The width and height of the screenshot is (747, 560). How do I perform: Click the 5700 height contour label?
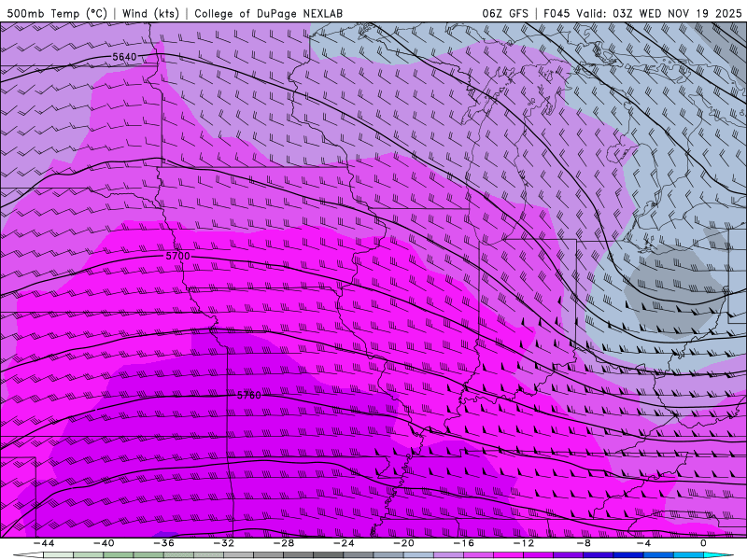(177, 256)
